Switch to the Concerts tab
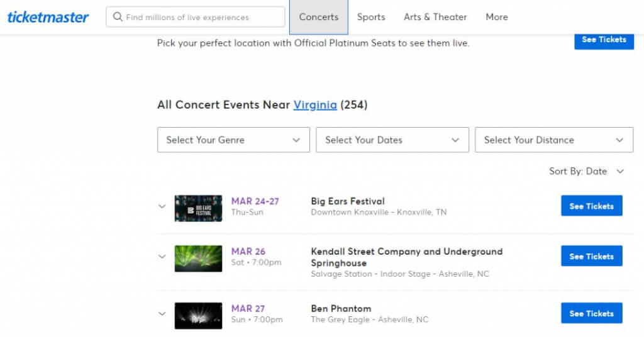644x339 pixels. (318, 17)
